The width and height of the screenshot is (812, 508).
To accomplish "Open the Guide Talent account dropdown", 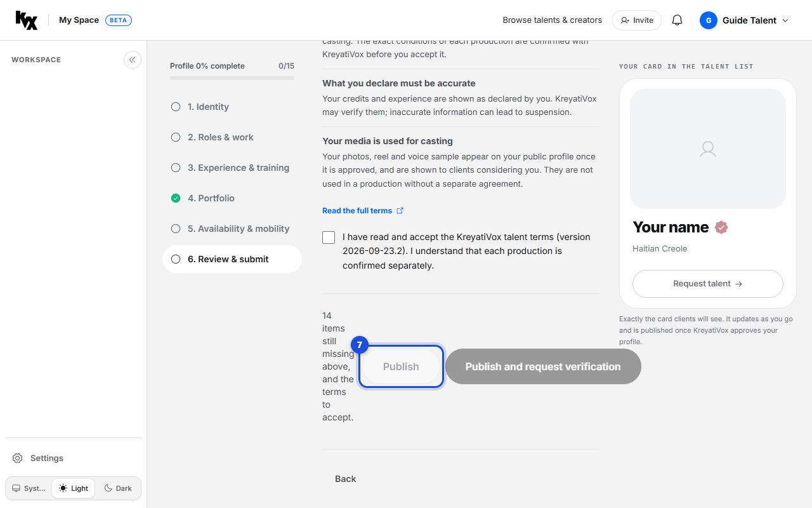I will 745,20.
